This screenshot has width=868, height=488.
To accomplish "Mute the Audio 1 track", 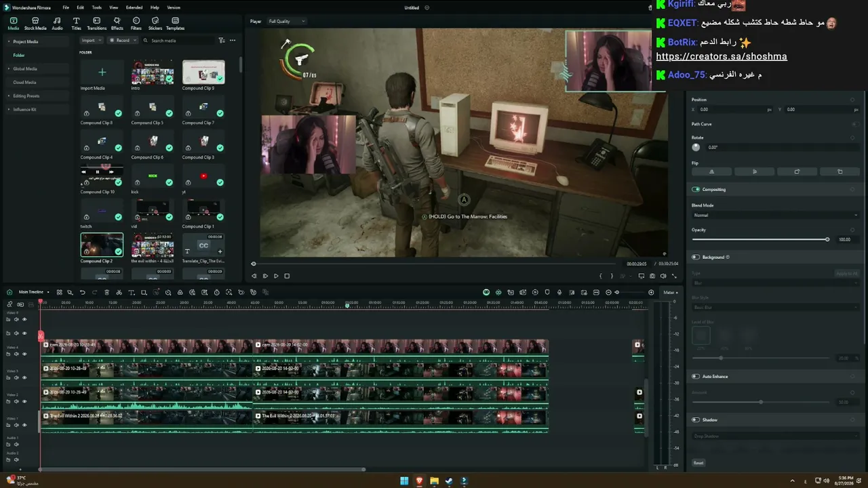I will 16,444.
